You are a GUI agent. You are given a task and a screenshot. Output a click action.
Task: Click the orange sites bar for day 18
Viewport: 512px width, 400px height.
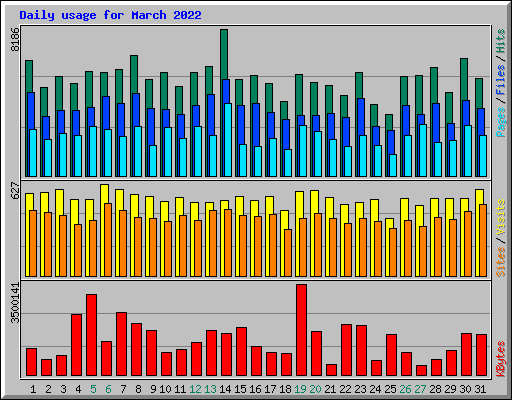coord(288,253)
